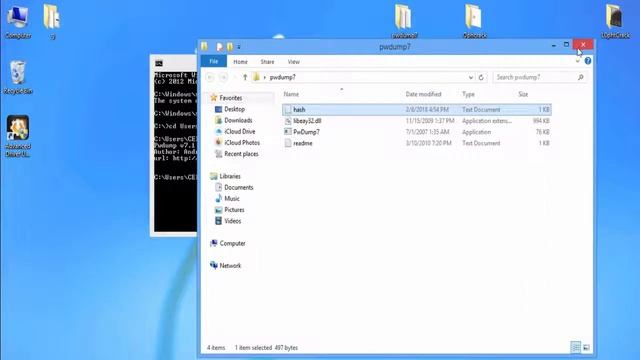This screenshot has width=640, height=360.
Task: Open the Home ribbon tab
Action: [240, 62]
